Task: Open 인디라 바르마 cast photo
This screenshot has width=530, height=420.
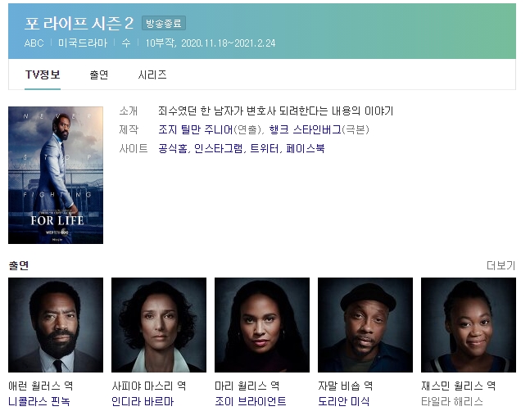Action: pyautogui.click(x=159, y=325)
